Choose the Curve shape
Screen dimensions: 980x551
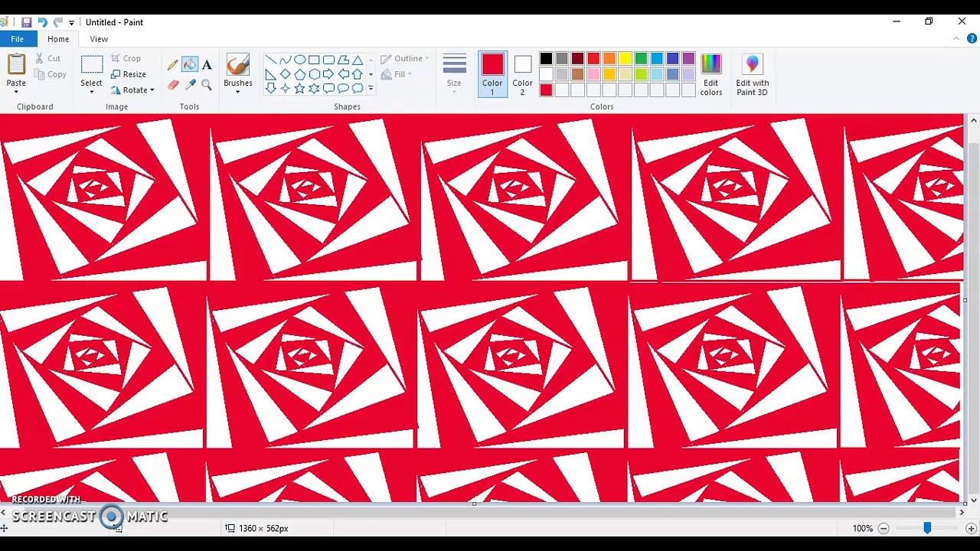coord(285,60)
